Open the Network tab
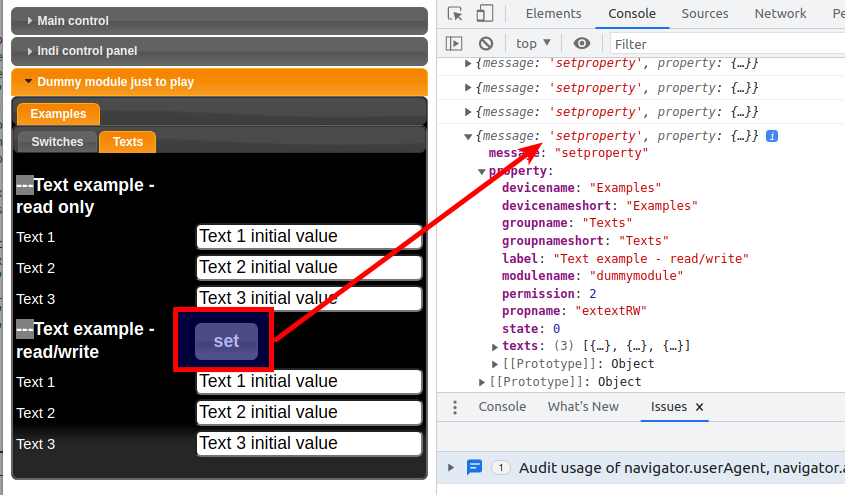The width and height of the screenshot is (845, 495). [x=780, y=13]
